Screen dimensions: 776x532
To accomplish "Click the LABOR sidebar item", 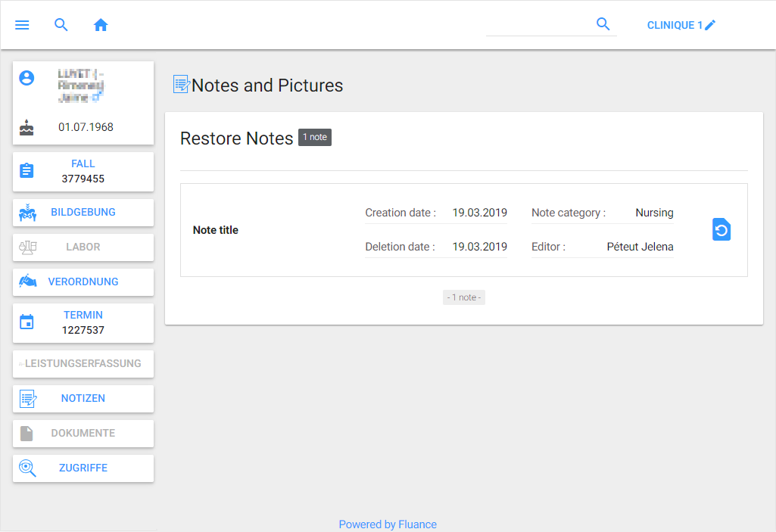I will (83, 247).
